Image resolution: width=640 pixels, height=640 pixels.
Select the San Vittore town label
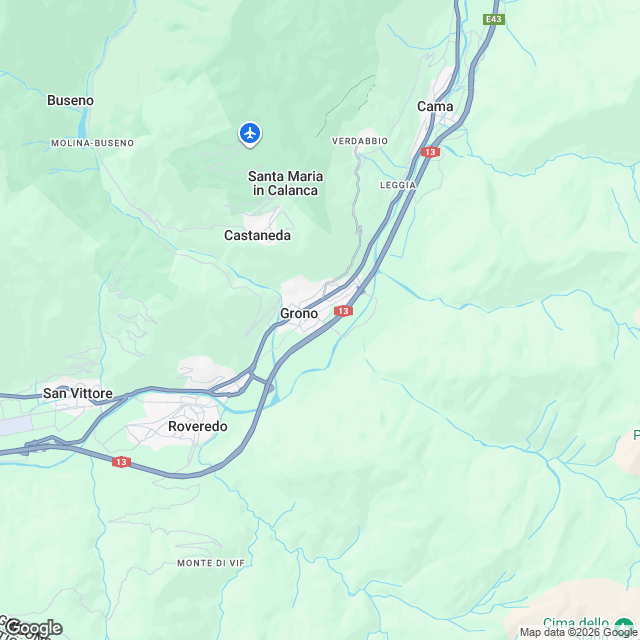(x=78, y=393)
